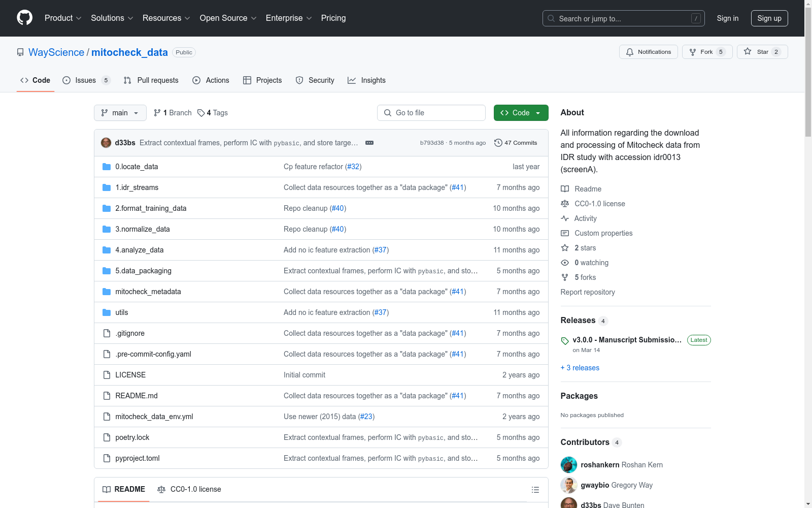Go to the Security tab

[315, 80]
